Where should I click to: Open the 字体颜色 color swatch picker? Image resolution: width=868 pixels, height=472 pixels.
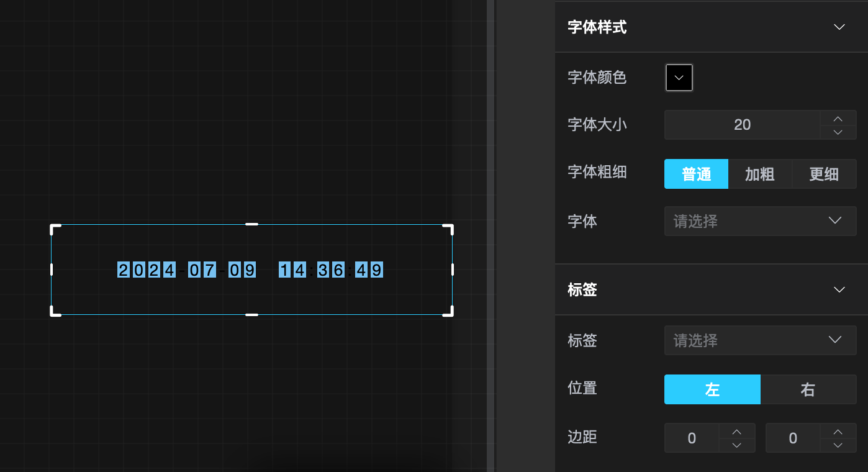click(x=679, y=78)
